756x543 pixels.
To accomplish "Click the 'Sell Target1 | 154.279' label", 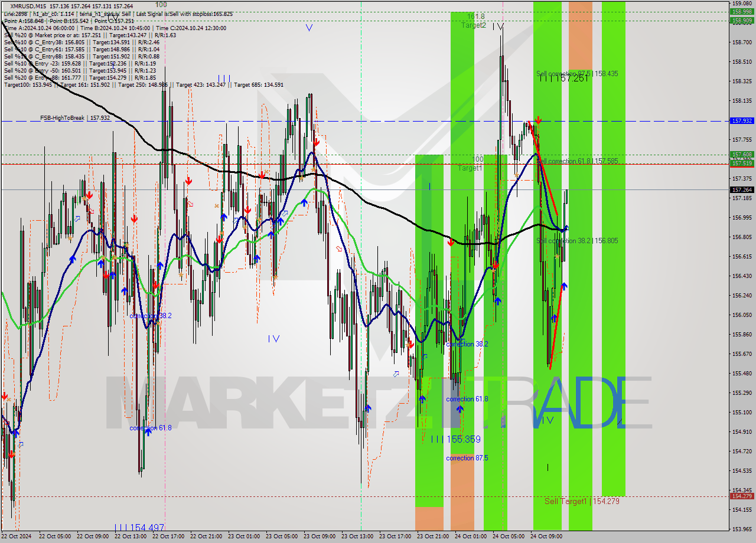I will (582, 501).
